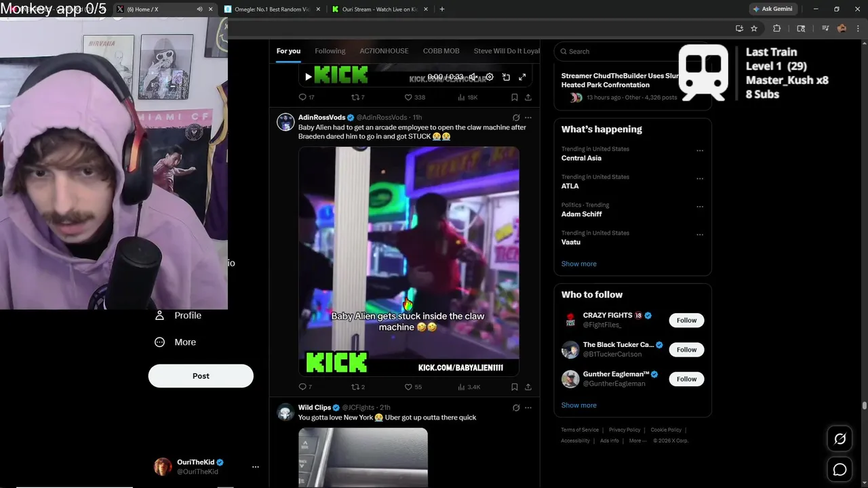Open more options for Central Asia trend
Viewport: 868px width, 488px height.
[700, 150]
